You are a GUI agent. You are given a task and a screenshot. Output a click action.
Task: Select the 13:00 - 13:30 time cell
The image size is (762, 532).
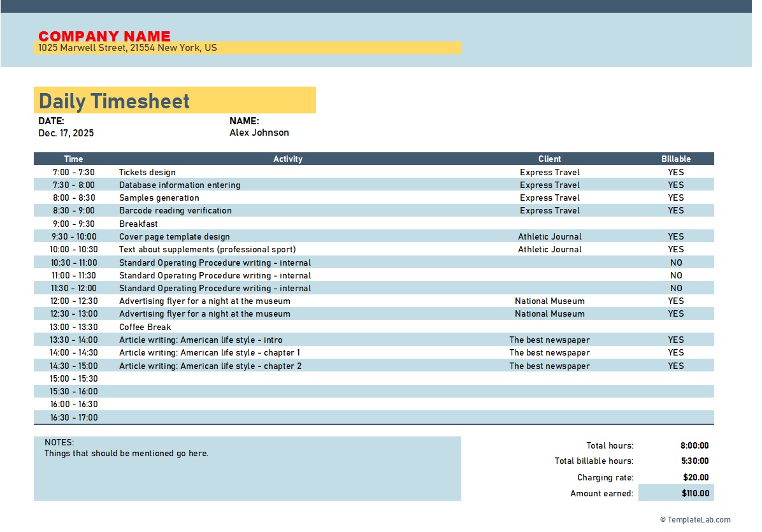(74, 327)
